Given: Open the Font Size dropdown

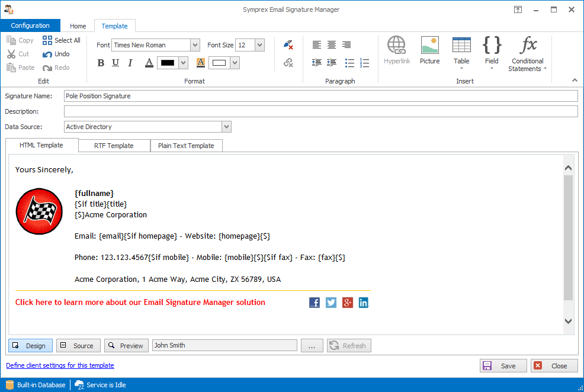Looking at the screenshot, I should [x=260, y=45].
